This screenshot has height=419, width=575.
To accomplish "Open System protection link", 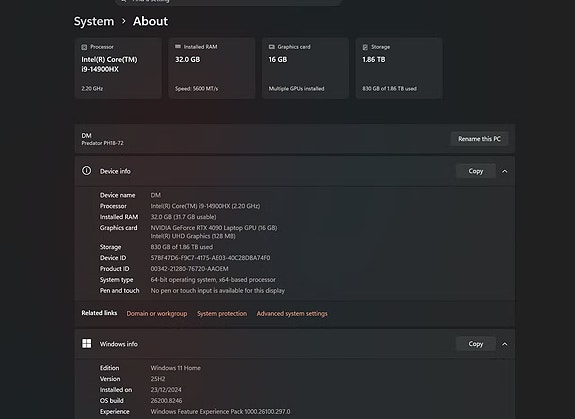I will 222,314.
